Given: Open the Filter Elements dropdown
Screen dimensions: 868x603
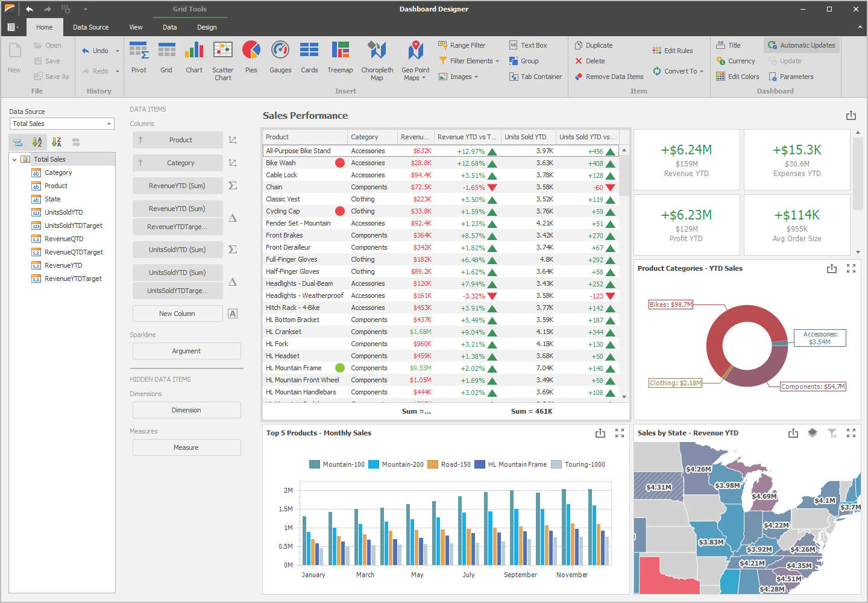Looking at the screenshot, I should pyautogui.click(x=470, y=60).
